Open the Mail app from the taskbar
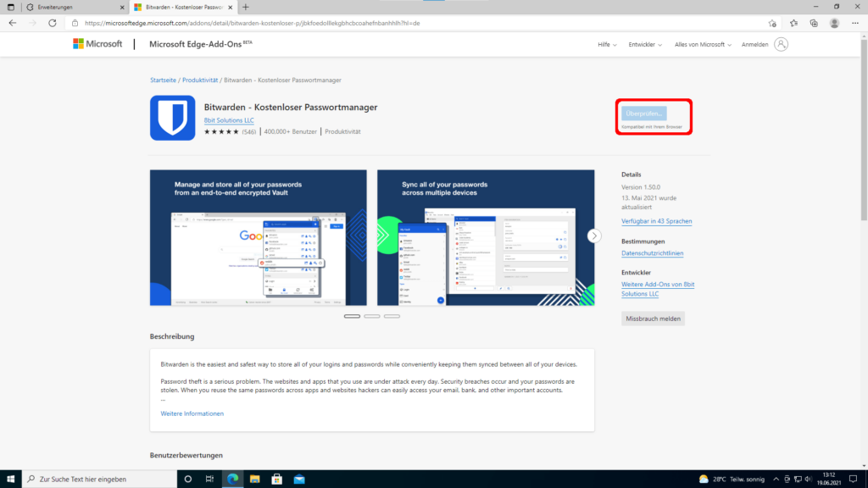This screenshot has width=868, height=488. pos(299,480)
